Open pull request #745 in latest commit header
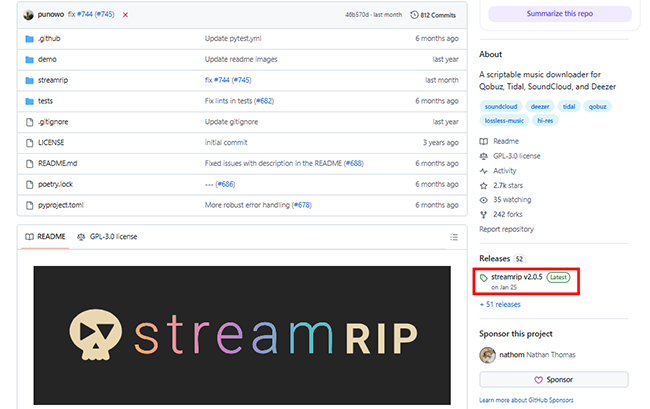The width and height of the screenshot is (650, 409). [104, 15]
